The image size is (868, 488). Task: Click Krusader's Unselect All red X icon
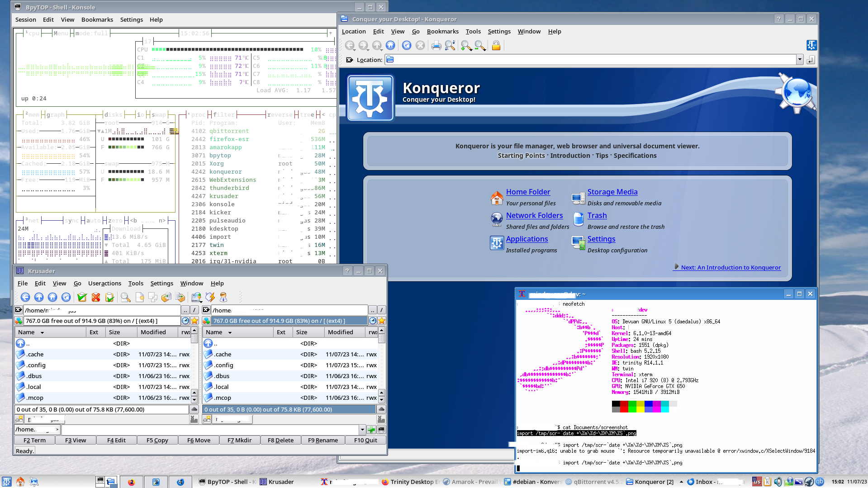[96, 297]
